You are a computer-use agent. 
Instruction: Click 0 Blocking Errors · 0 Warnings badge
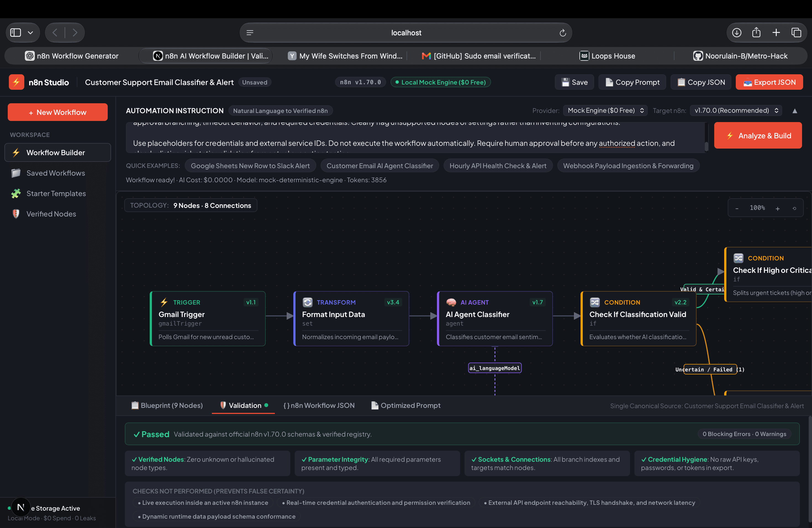click(x=744, y=434)
